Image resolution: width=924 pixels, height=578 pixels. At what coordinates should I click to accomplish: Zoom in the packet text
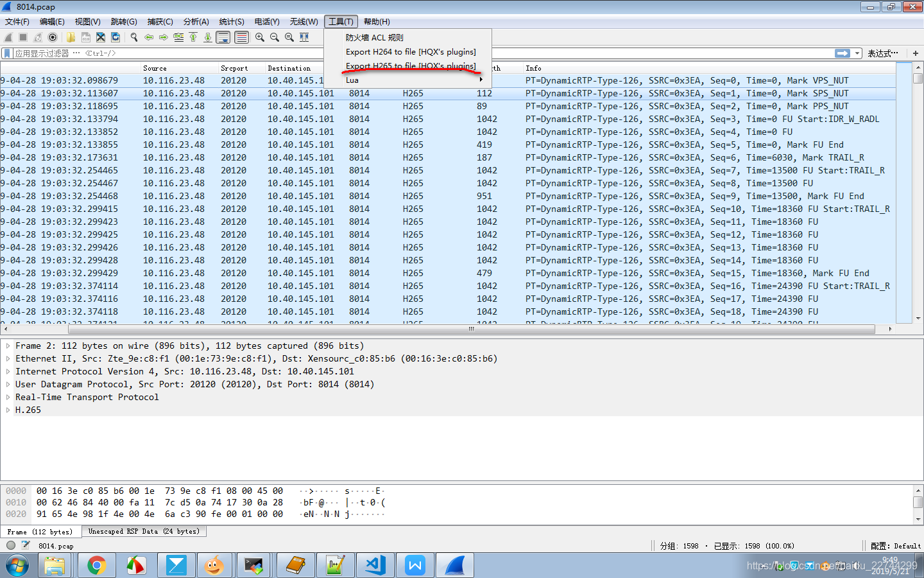coord(260,37)
